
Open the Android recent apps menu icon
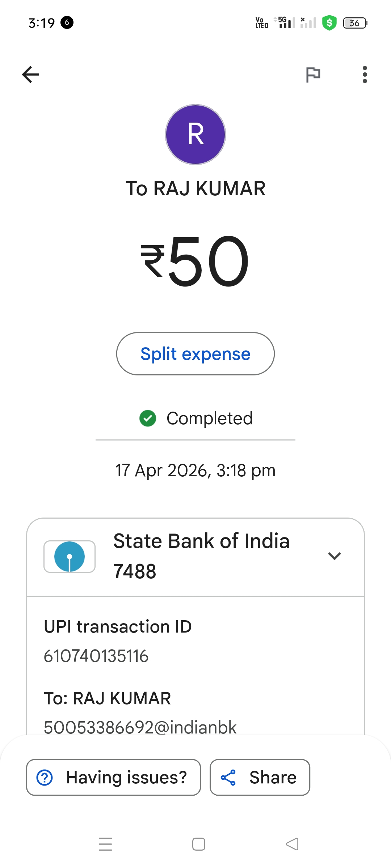pos(105,844)
